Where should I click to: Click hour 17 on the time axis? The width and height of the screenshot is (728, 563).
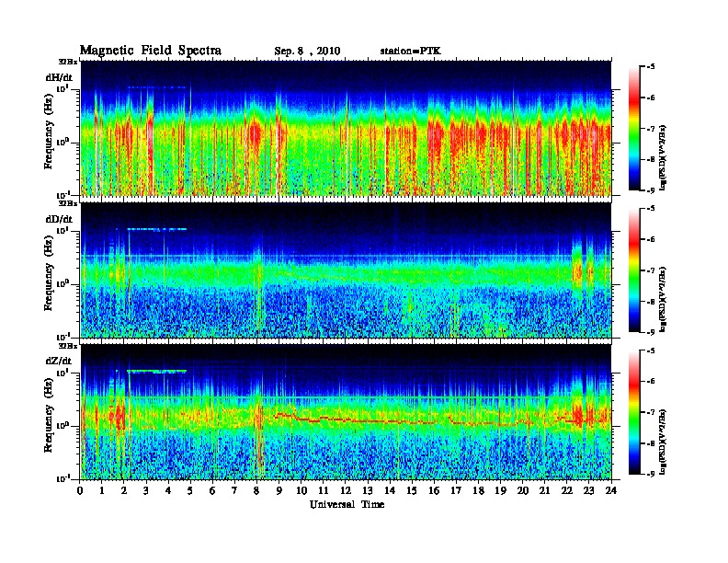(x=456, y=490)
